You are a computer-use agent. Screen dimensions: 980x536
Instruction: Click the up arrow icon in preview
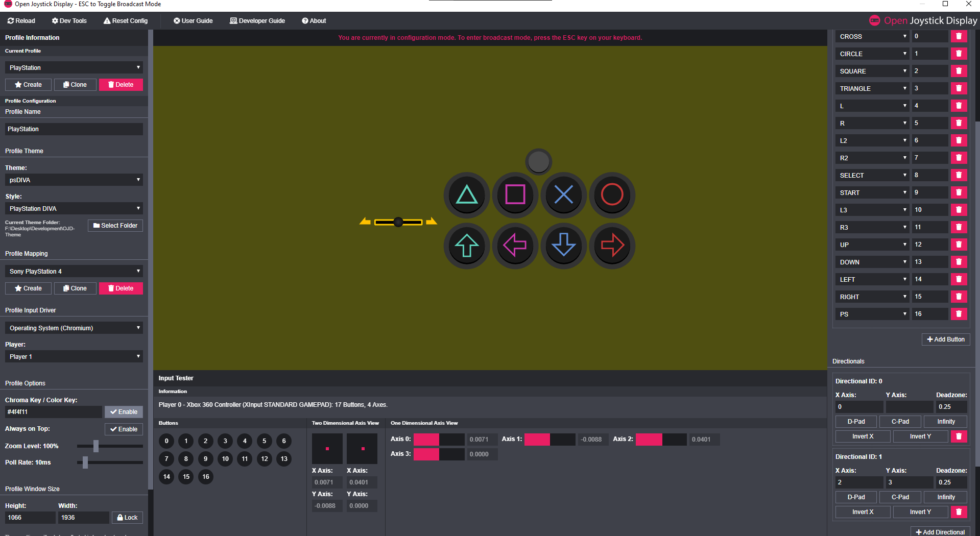pos(467,246)
